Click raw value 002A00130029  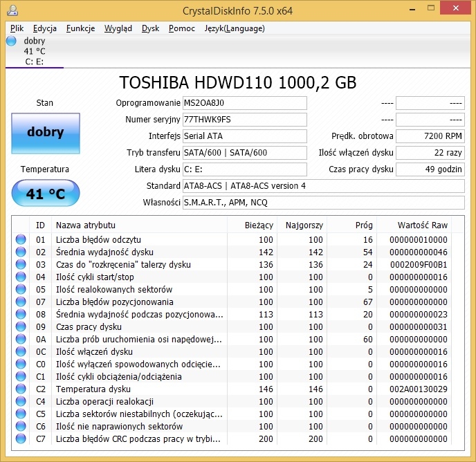click(419, 389)
